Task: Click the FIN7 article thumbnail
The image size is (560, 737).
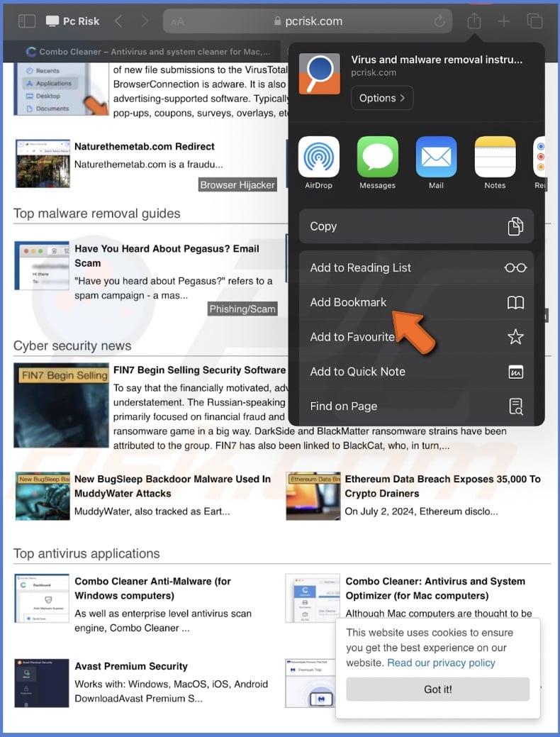Action: click(61, 405)
